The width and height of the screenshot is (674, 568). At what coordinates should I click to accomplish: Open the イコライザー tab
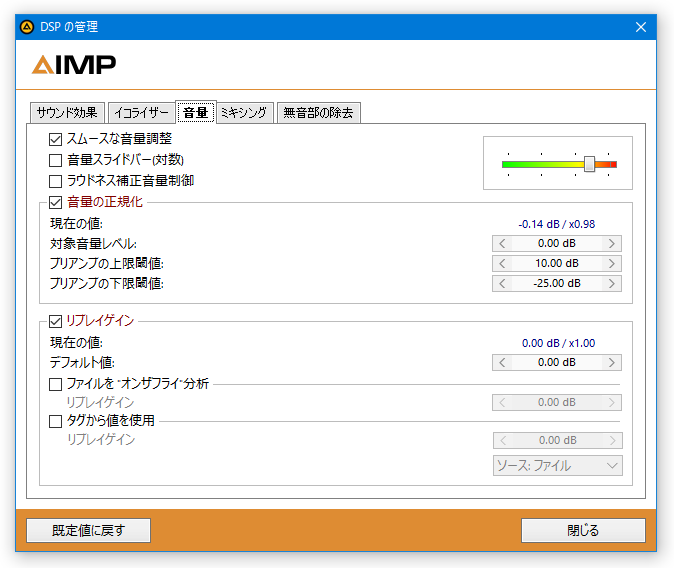141,113
